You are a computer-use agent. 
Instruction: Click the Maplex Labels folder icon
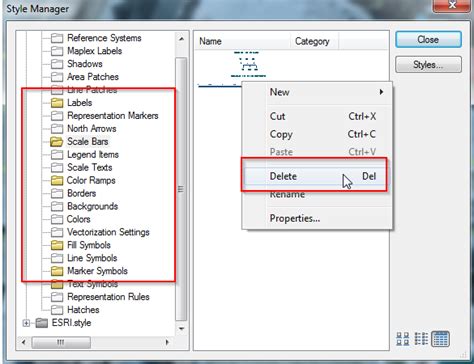click(57, 51)
